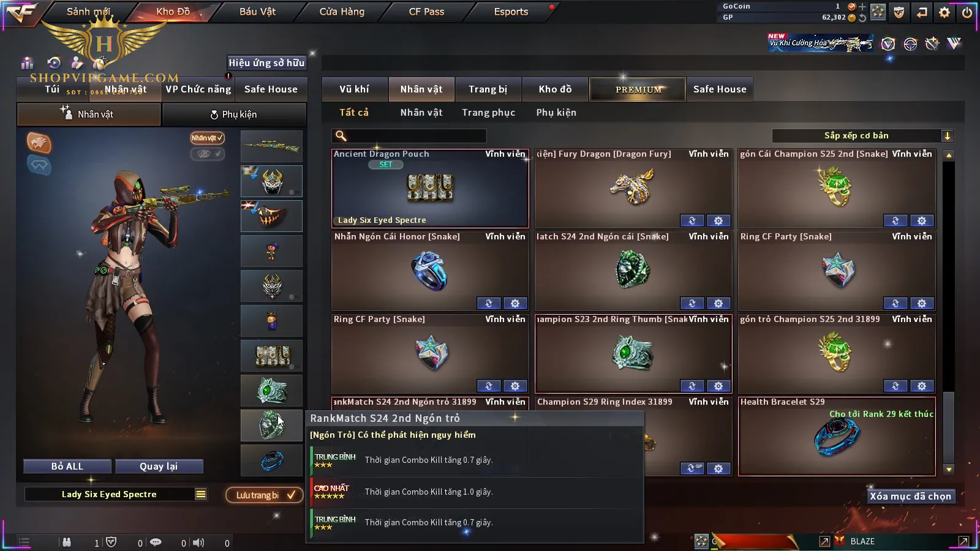Click the speaker sound icon in status bar

pos(198,542)
